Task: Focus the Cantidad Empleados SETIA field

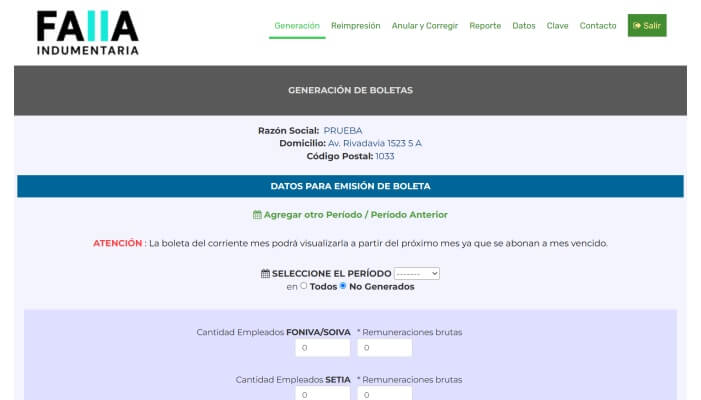Action: [x=322, y=394]
